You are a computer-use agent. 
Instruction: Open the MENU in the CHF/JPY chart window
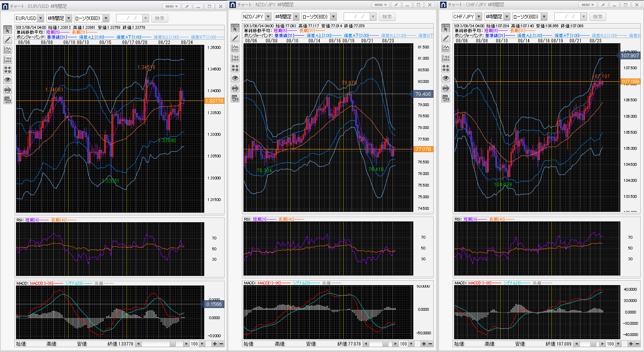[588, 5]
